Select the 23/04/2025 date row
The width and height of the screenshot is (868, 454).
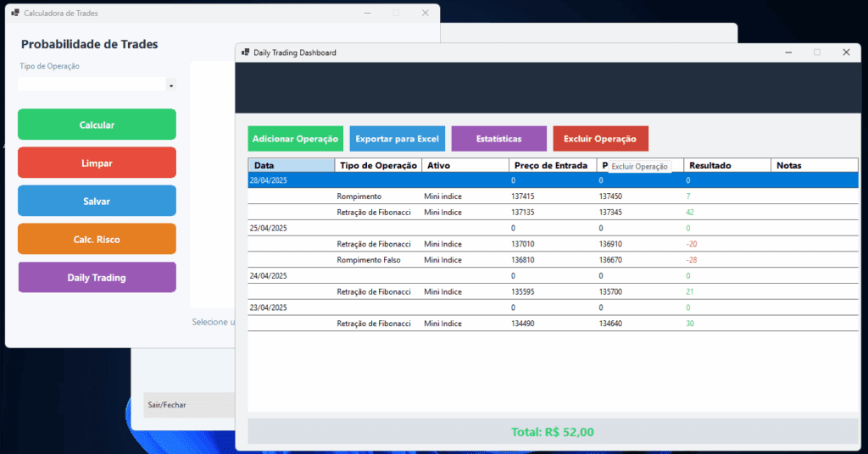[x=553, y=307]
